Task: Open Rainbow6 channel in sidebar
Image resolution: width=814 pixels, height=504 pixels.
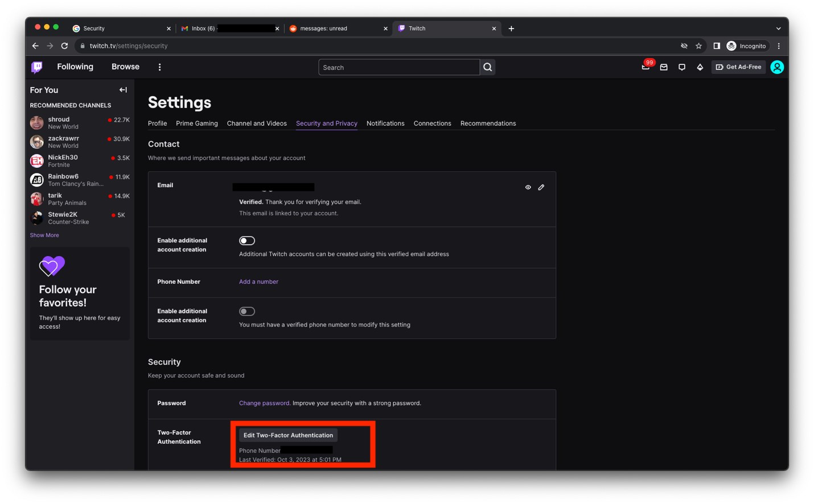Action: point(80,180)
